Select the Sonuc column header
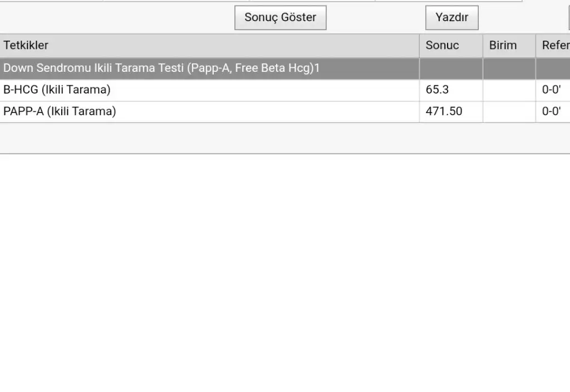570x392 pixels. (x=451, y=46)
